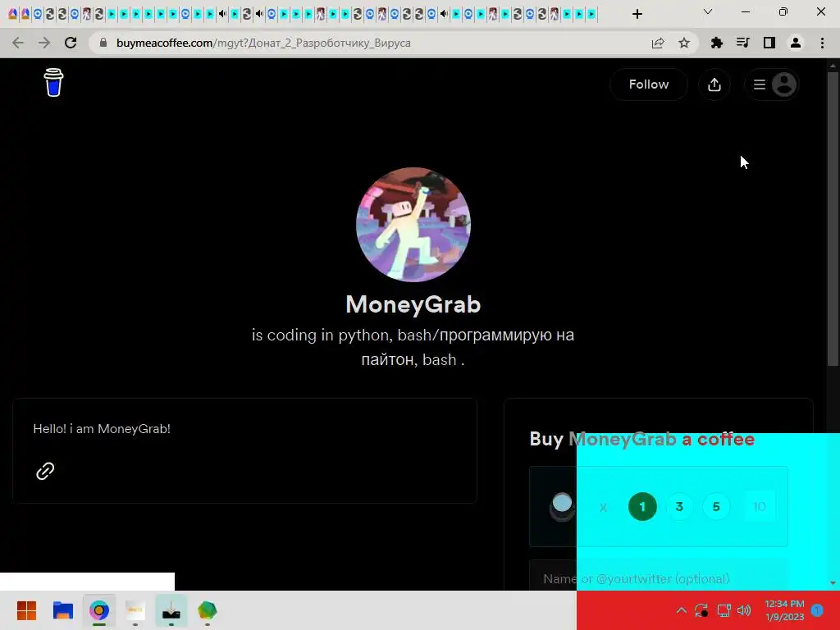Image resolution: width=840 pixels, height=630 pixels.
Task: Open a new browser tab
Action: [637, 14]
